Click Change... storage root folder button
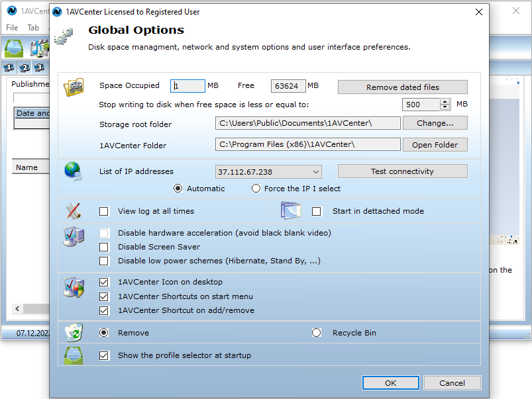 [435, 123]
